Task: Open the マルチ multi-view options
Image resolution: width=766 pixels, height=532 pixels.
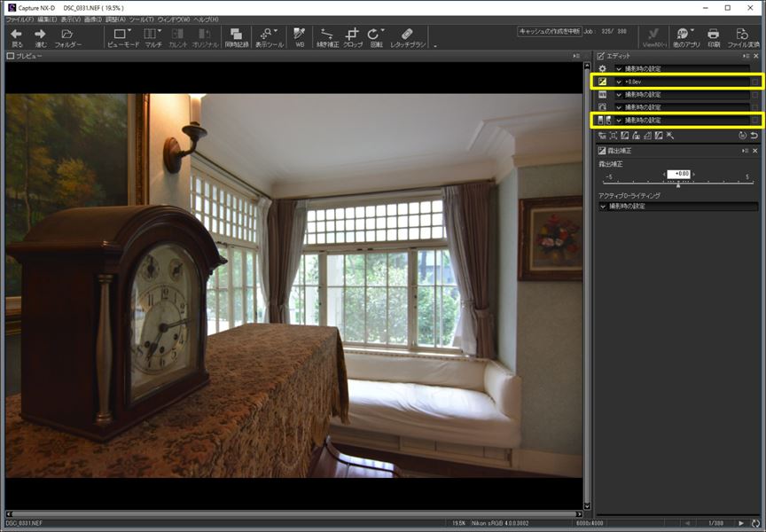Action: coord(152,37)
